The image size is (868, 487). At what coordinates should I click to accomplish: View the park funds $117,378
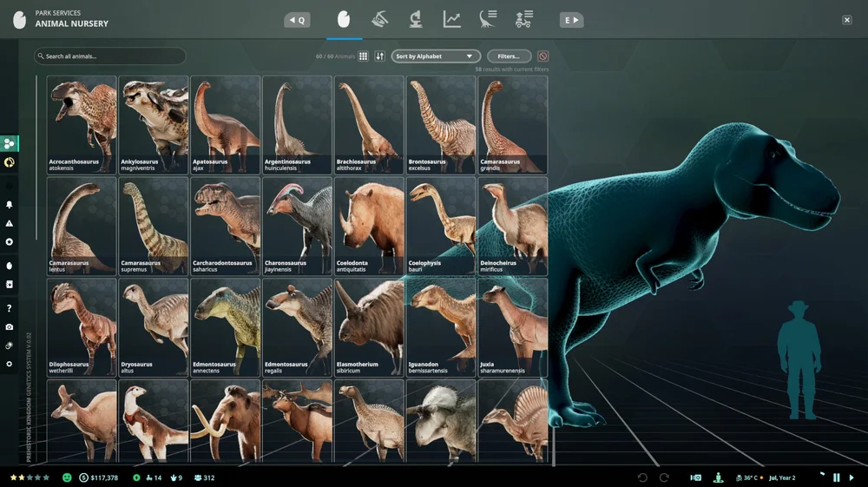[x=99, y=477]
